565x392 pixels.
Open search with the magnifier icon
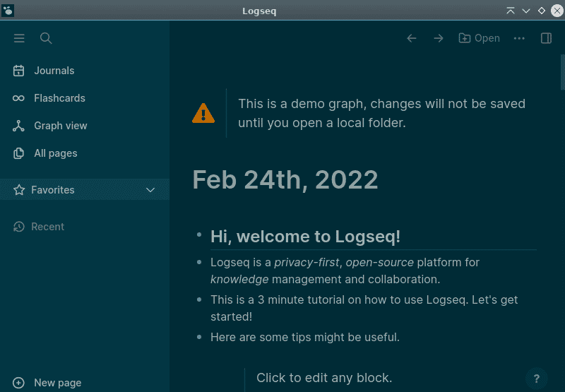[46, 38]
